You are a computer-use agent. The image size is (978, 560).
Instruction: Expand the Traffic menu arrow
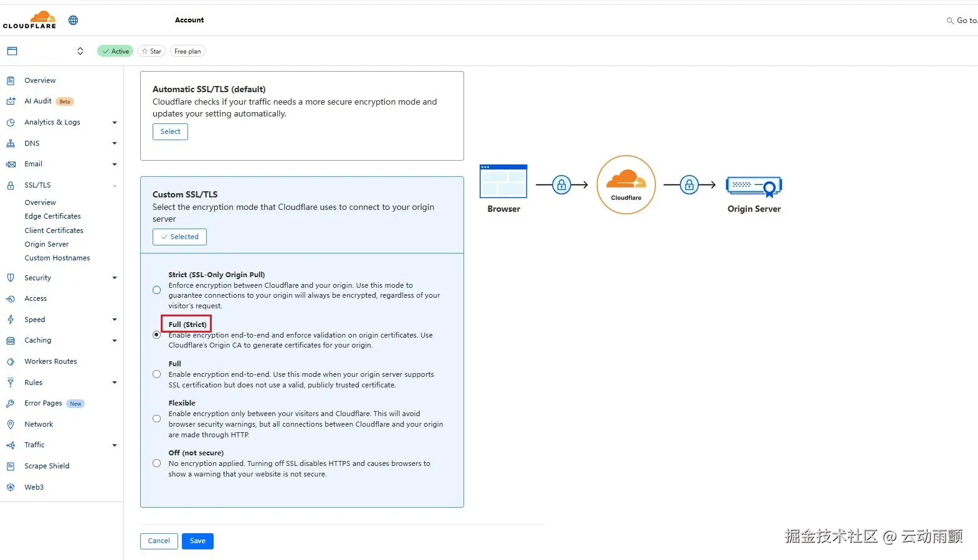pyautogui.click(x=115, y=445)
